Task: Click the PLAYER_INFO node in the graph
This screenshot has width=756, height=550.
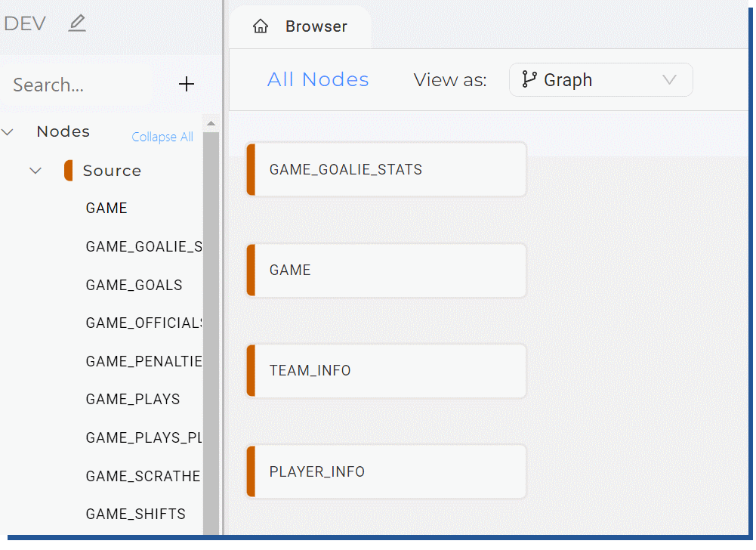Action: coord(385,471)
